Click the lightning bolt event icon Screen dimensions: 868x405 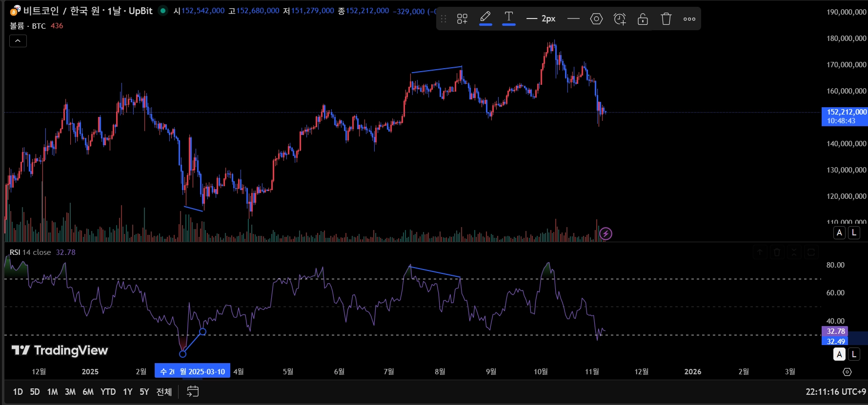(x=606, y=234)
